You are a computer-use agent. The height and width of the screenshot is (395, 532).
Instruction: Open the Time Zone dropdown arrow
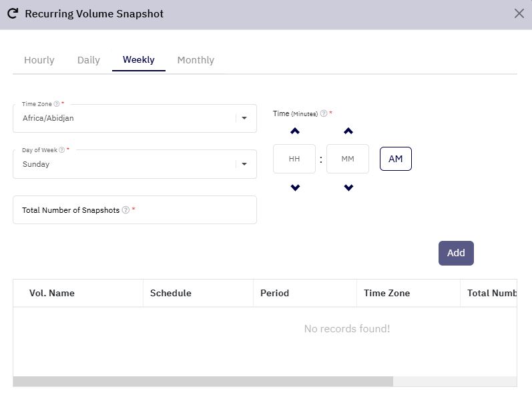coord(244,118)
